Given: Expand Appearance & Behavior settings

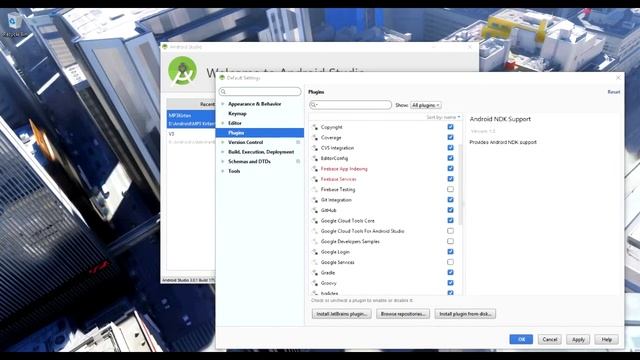Looking at the screenshot, I should 222,104.
